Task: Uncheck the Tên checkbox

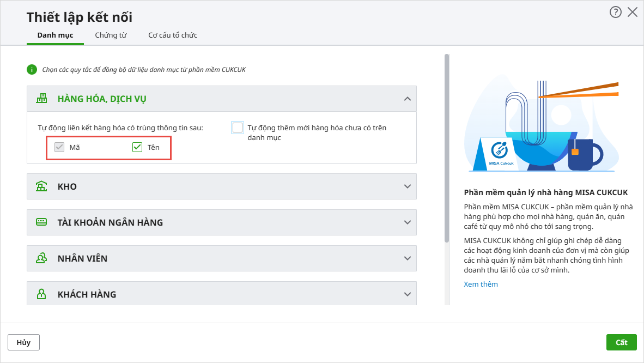Action: (137, 147)
